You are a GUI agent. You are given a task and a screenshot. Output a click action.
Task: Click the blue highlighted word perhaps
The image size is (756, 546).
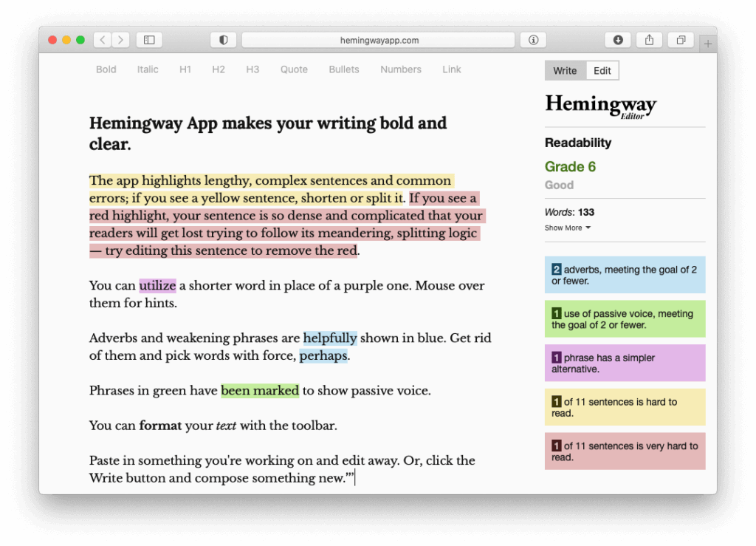pyautogui.click(x=323, y=356)
